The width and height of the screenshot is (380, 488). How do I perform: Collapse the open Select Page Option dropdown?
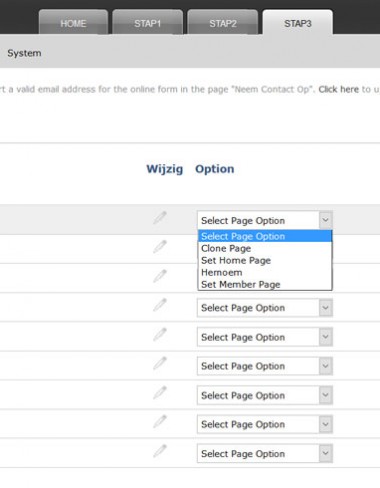click(x=265, y=220)
